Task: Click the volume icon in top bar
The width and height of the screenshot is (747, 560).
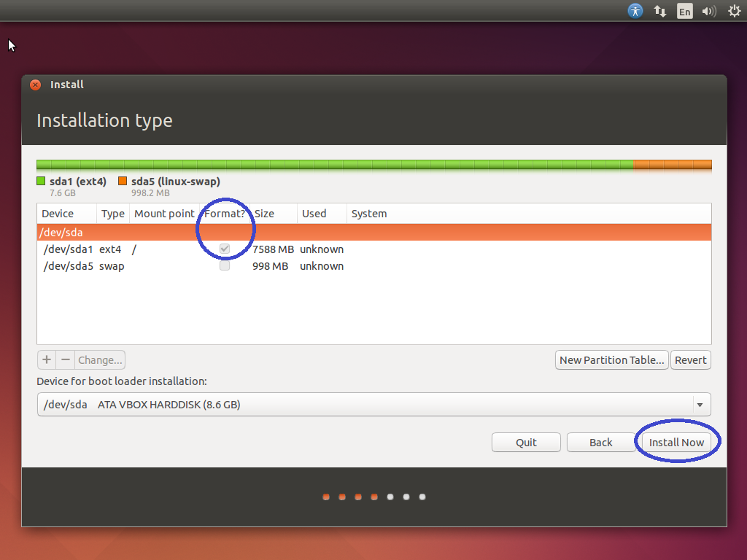Action: tap(708, 11)
